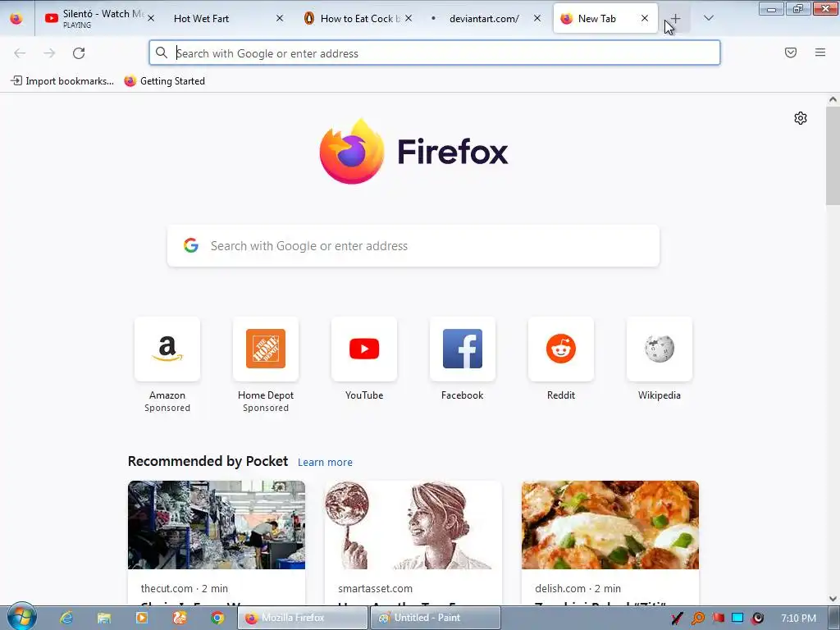Close the Silentó YouTube tab
Viewport: 840px width, 630px height.
(x=151, y=18)
